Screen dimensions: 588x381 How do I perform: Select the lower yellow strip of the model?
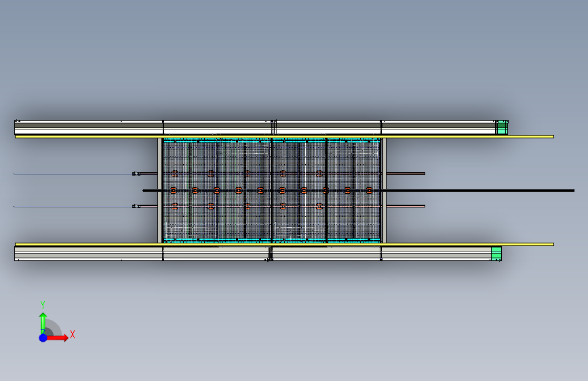[284, 245]
